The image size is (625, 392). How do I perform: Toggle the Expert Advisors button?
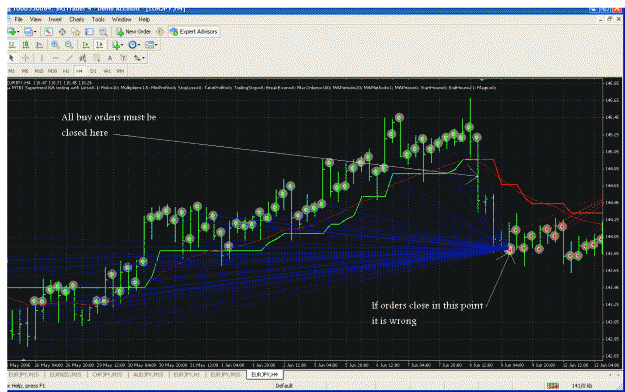(194, 32)
